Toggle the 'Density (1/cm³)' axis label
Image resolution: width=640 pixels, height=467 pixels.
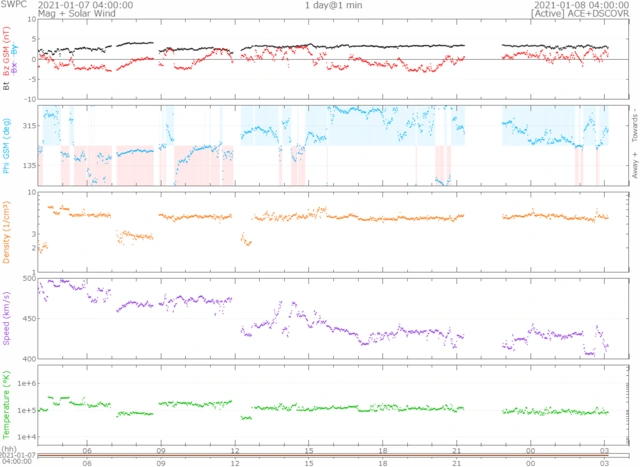click(6, 232)
